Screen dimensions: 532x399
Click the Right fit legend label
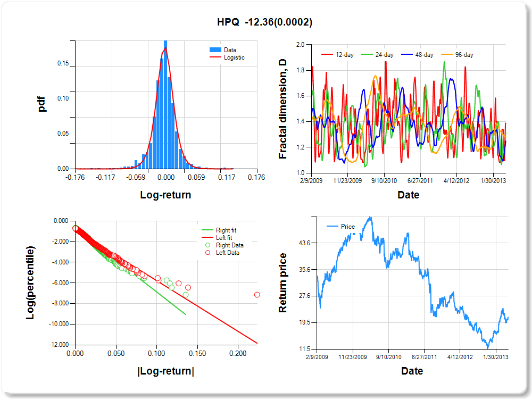[226, 230]
